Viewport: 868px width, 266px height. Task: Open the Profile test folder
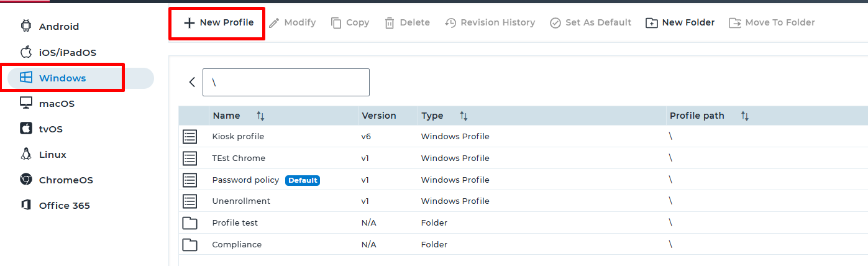(235, 223)
